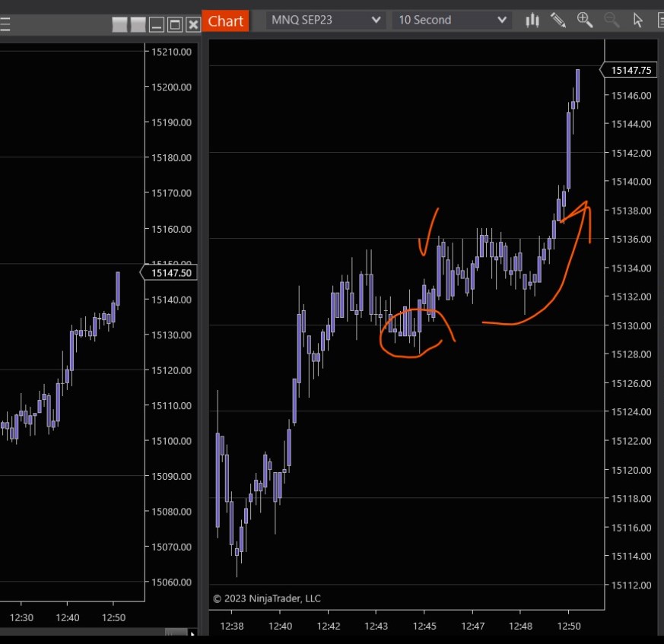Click the instrument link square in left window
This screenshot has width=664, height=644.
click(x=119, y=24)
